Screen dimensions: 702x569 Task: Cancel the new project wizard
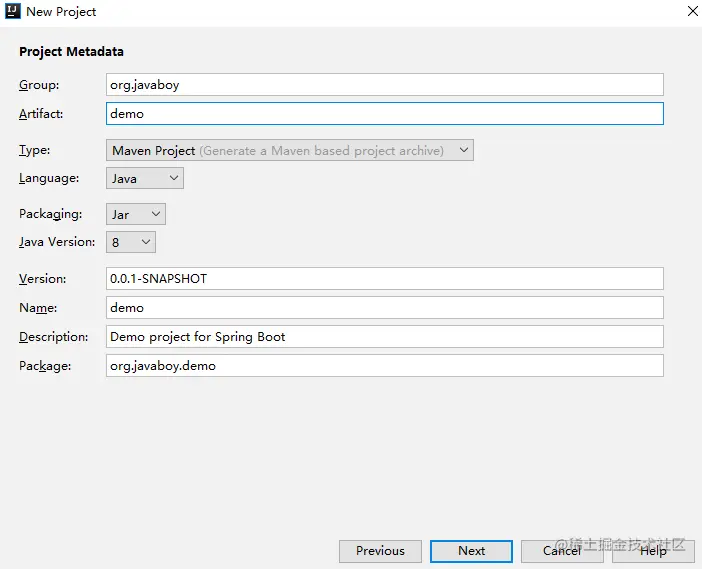[x=562, y=551]
